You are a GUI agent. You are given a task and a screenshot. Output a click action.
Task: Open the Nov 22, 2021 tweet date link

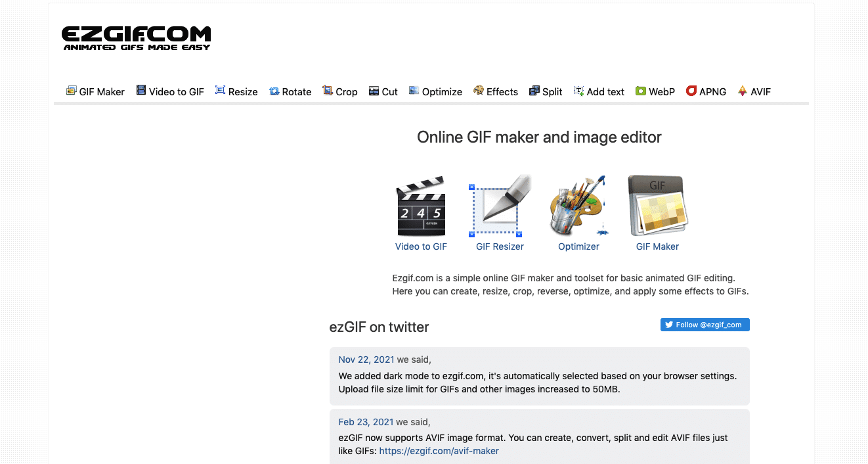(366, 360)
